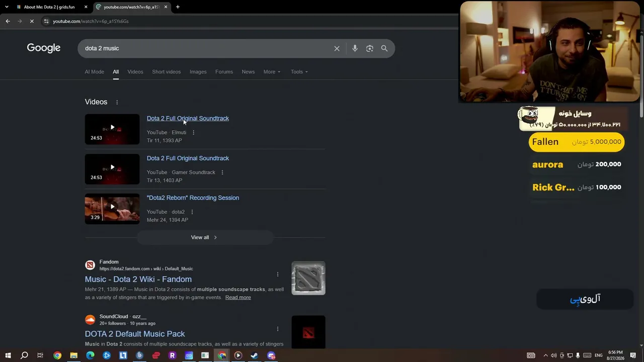Clear the Google search box text
Viewport: 644px width, 362px height.
[x=337, y=48]
